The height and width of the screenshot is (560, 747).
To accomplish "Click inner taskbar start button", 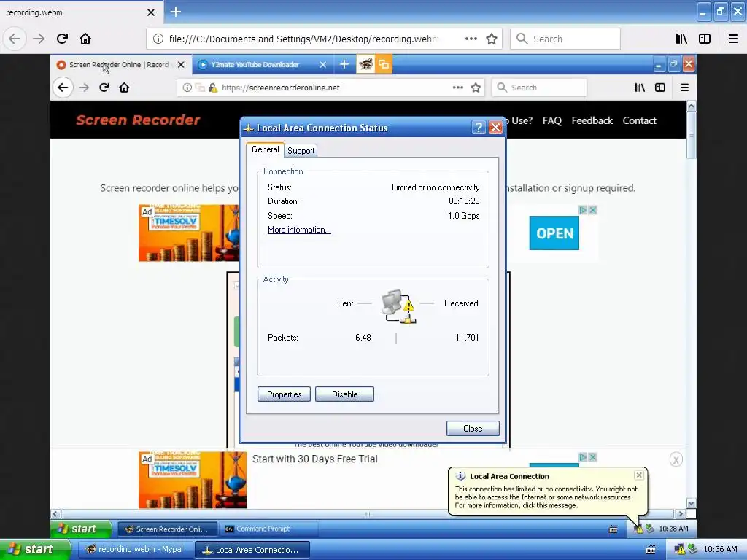I will click(x=82, y=529).
